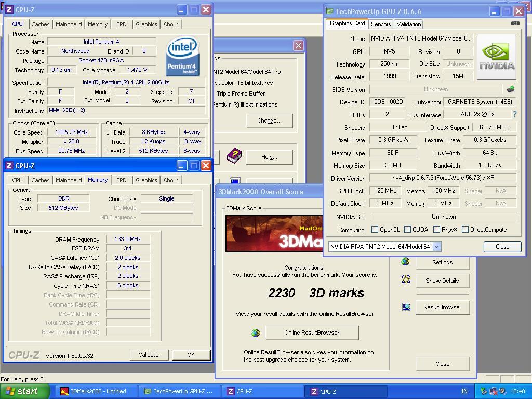This screenshot has width=532, height=399.
Task: Switch to the Sensors tab in GPU-Z
Action: pyautogui.click(x=381, y=24)
